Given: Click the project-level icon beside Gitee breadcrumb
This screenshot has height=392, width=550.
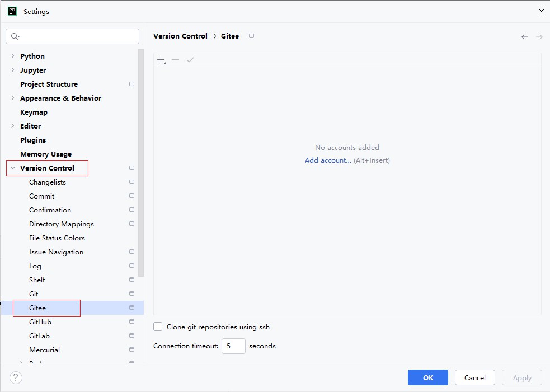Looking at the screenshot, I should click(251, 36).
